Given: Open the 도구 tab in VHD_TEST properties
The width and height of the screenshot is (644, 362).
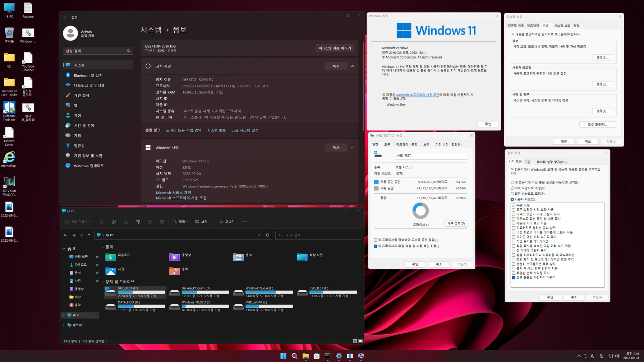Looking at the screenshot, I should click(x=387, y=145).
